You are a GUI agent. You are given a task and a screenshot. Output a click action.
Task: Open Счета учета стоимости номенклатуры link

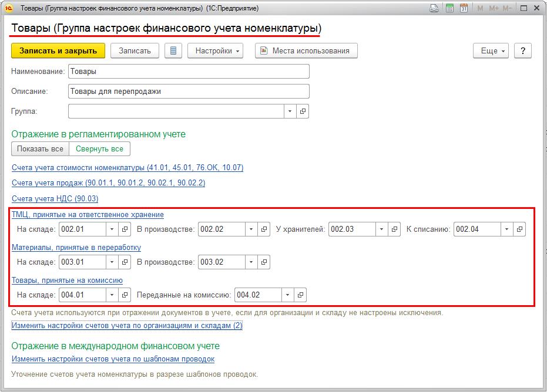pos(127,168)
